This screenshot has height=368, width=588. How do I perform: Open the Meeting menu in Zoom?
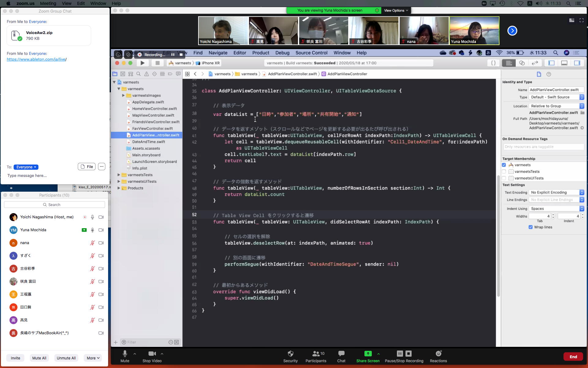48,3
